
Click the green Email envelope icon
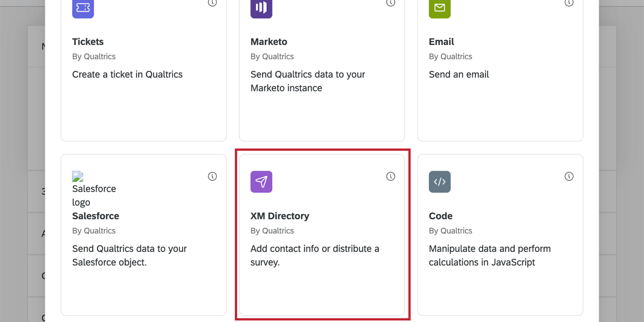click(x=440, y=8)
